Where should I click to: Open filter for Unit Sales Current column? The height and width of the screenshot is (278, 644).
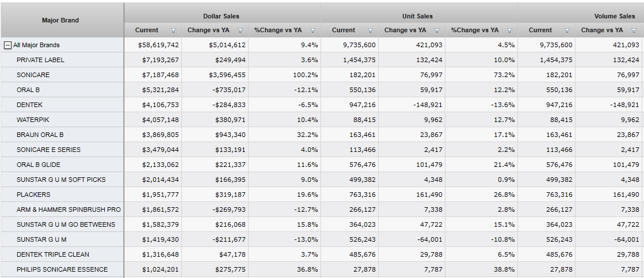pos(370,31)
